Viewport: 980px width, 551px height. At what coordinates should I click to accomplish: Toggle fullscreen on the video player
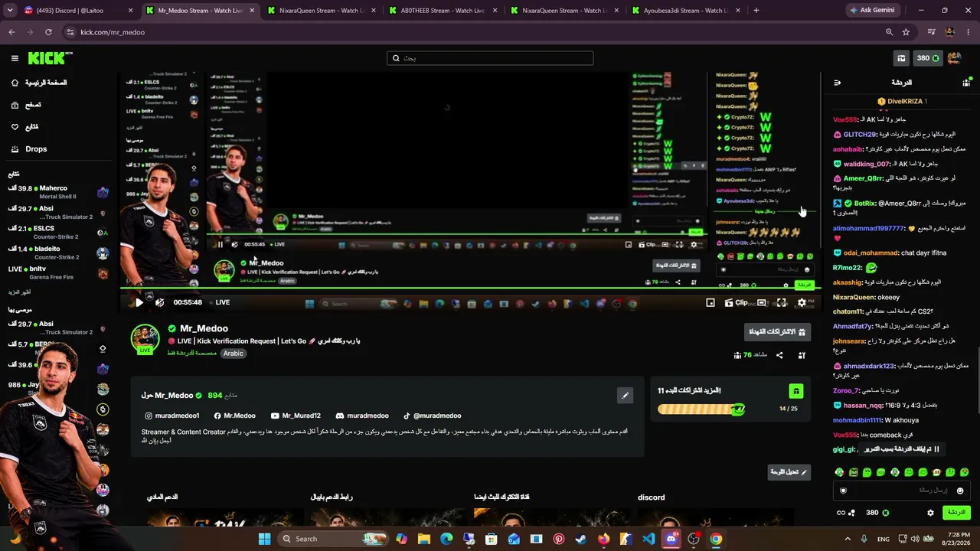tap(781, 302)
